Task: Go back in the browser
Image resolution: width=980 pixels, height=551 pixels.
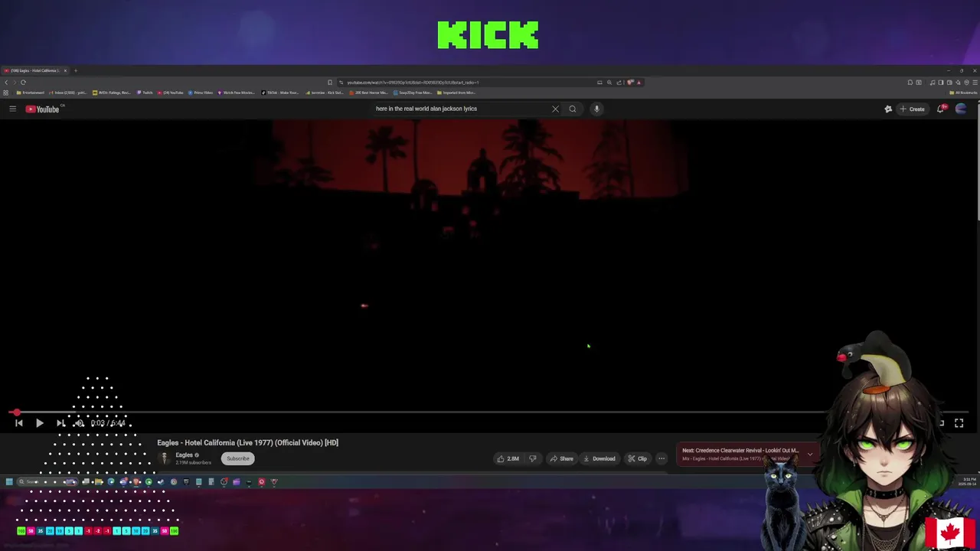Action: (x=6, y=82)
